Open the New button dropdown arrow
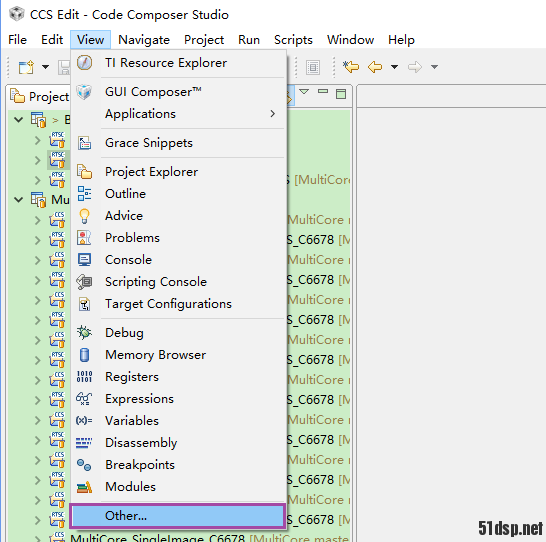The image size is (546, 542). point(46,67)
